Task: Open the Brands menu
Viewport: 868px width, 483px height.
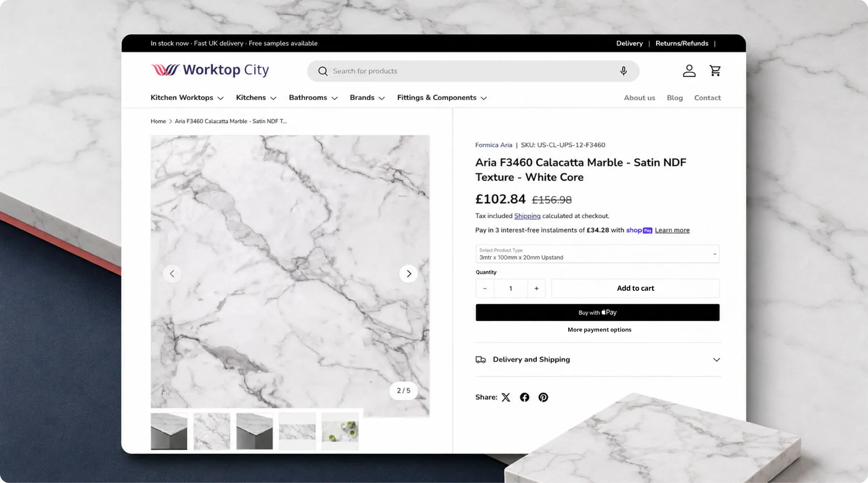Action: [367, 98]
